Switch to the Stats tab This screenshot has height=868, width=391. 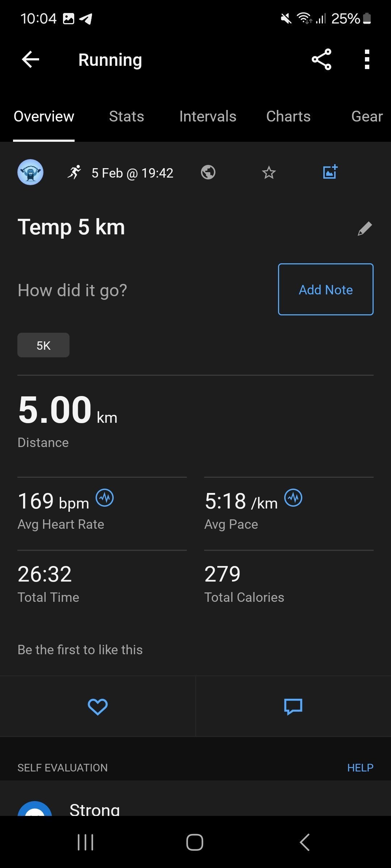[x=126, y=116]
